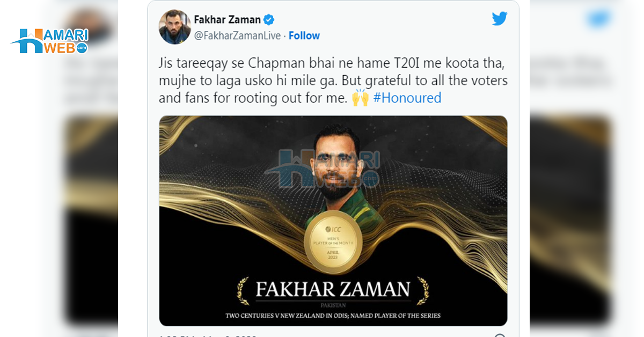
Task: Click the @FakharZamanLive handle
Action: pos(239,35)
